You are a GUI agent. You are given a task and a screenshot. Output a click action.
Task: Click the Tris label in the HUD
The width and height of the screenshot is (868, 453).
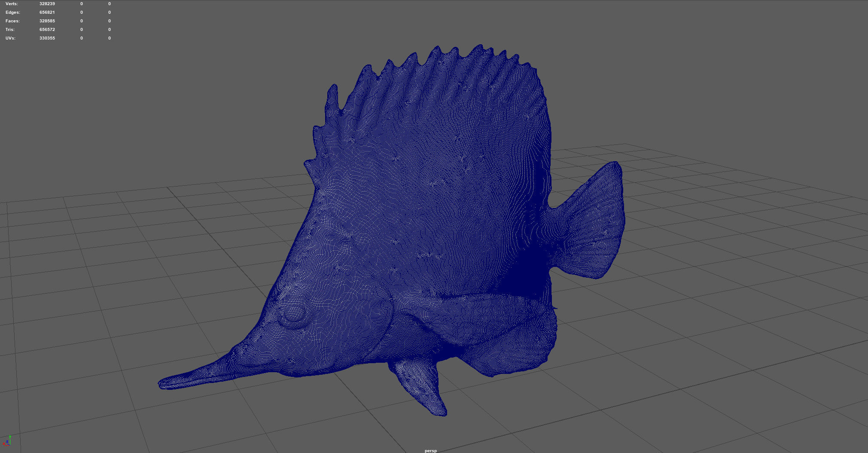click(x=10, y=29)
